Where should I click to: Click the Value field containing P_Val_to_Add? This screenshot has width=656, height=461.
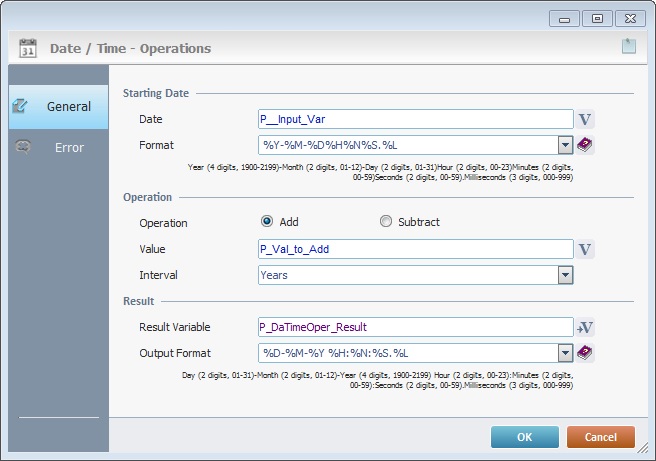point(414,249)
